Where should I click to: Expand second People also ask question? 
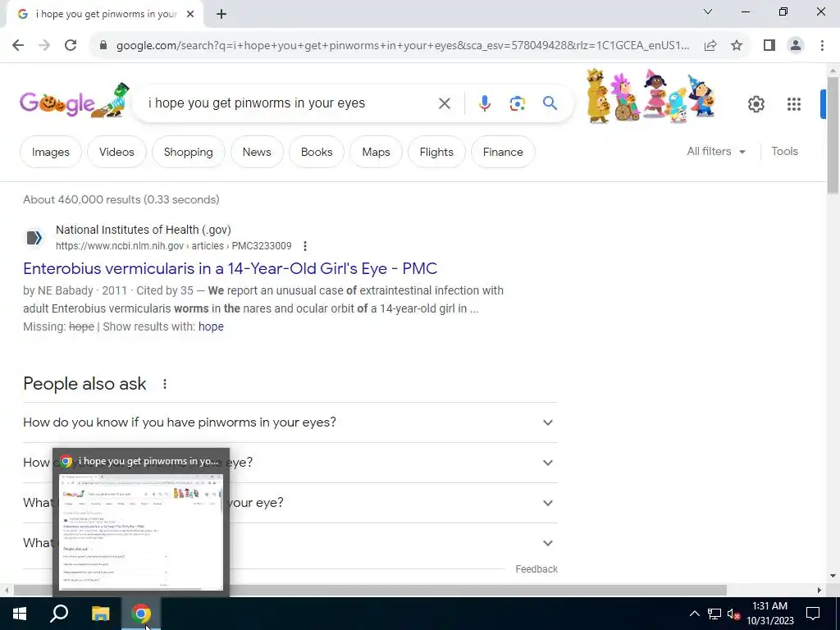click(290, 463)
